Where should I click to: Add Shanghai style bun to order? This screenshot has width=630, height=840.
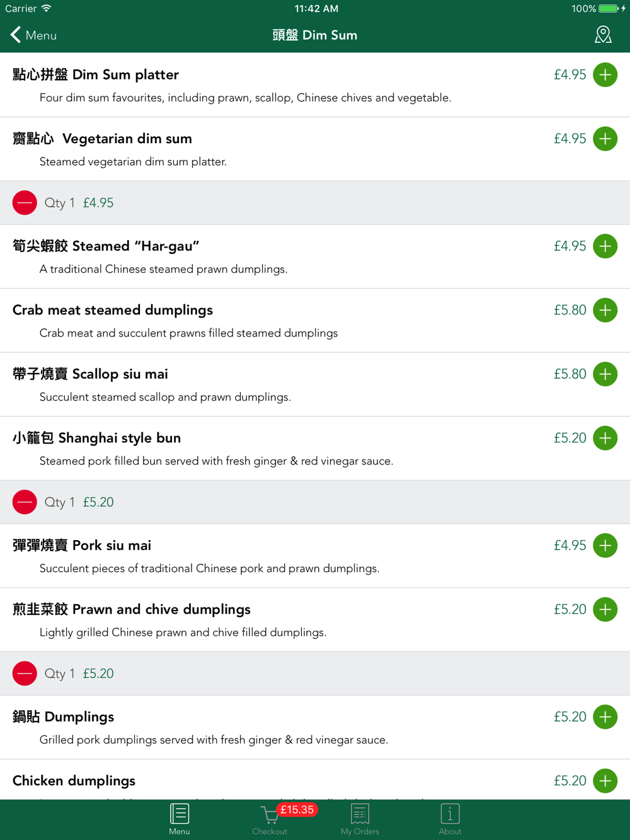[605, 438]
